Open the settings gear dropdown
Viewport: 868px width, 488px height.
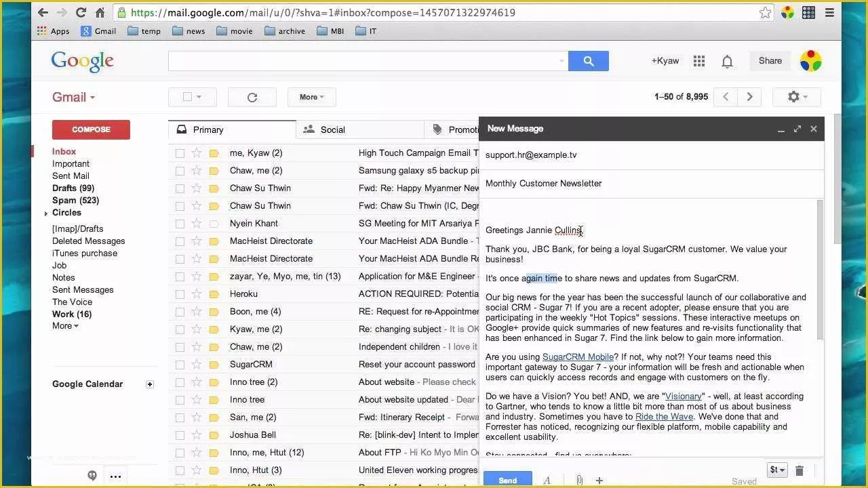(x=797, y=97)
